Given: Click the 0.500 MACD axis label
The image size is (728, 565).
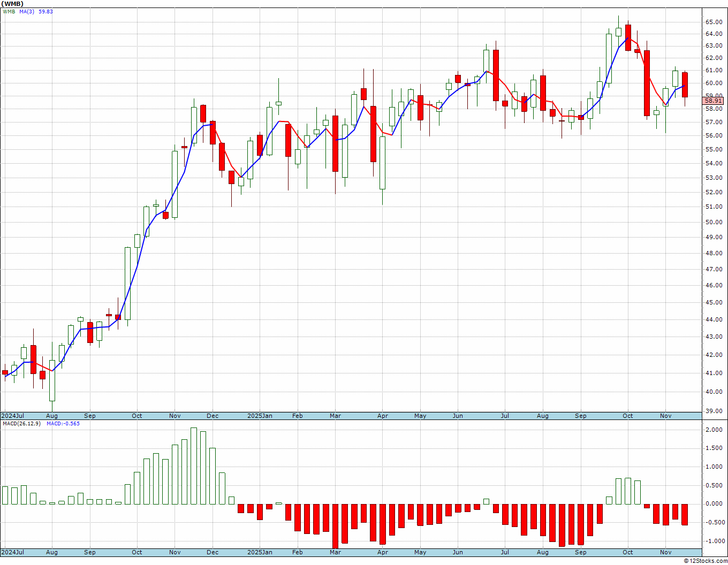Looking at the screenshot, I should pyautogui.click(x=714, y=485).
